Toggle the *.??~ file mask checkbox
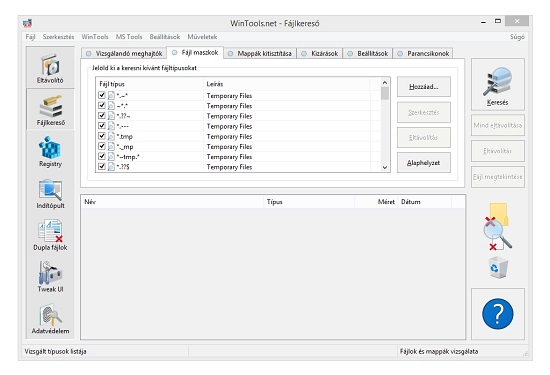 [102, 115]
